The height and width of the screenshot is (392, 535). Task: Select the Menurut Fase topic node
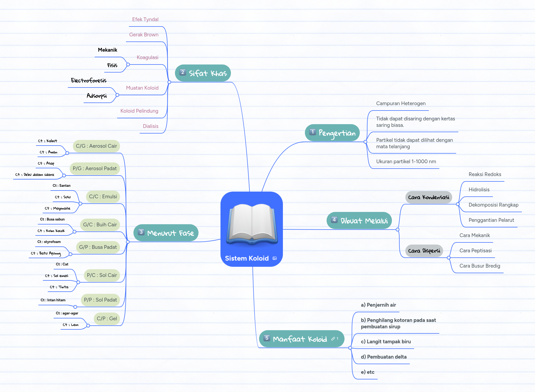(166, 233)
